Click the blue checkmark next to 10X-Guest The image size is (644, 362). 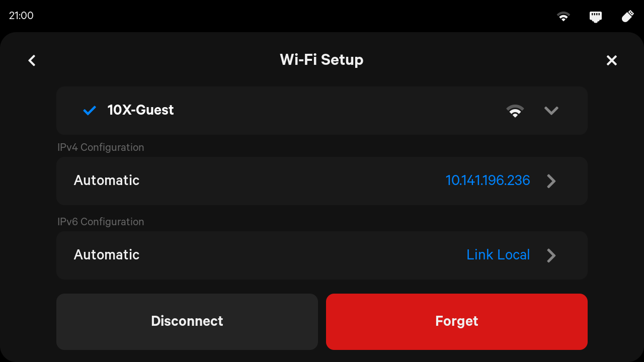click(x=90, y=110)
